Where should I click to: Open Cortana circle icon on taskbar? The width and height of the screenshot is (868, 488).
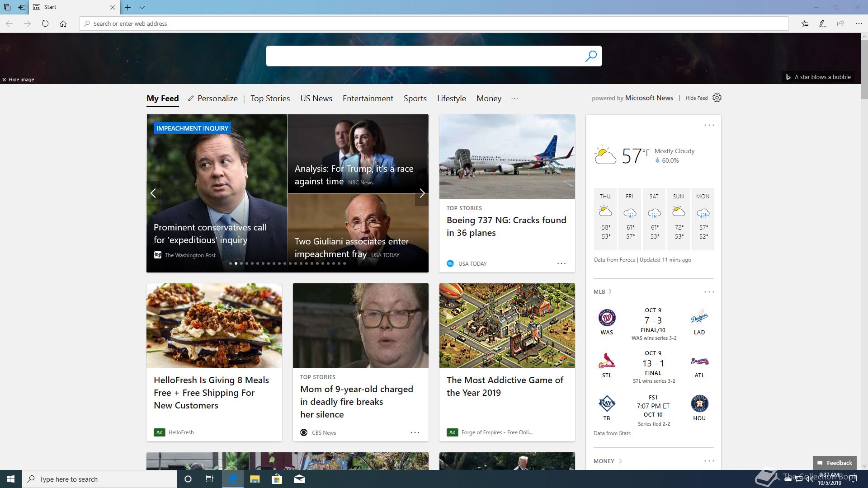tap(188, 479)
